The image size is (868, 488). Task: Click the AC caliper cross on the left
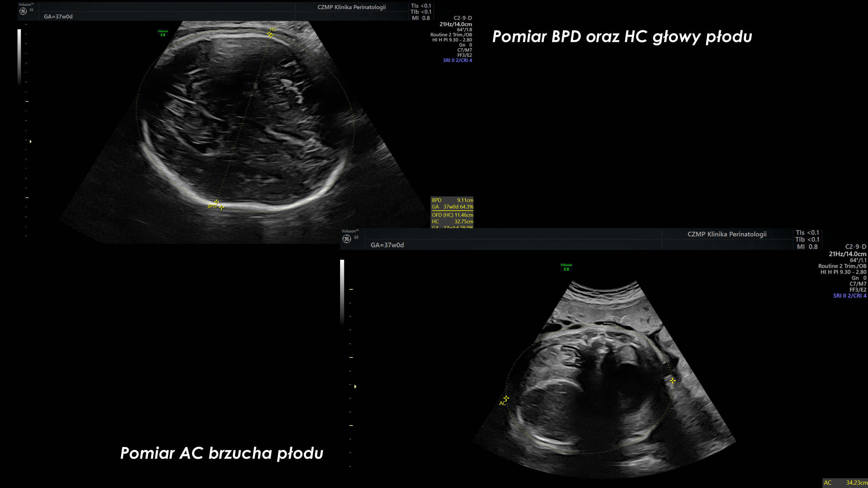point(506,398)
